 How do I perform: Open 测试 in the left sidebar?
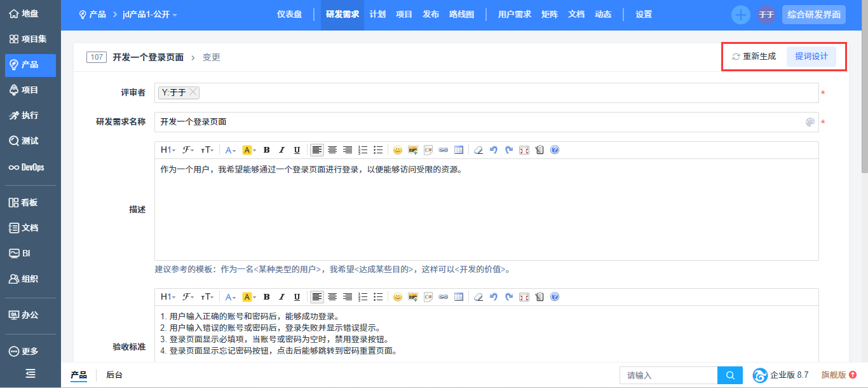pos(30,141)
